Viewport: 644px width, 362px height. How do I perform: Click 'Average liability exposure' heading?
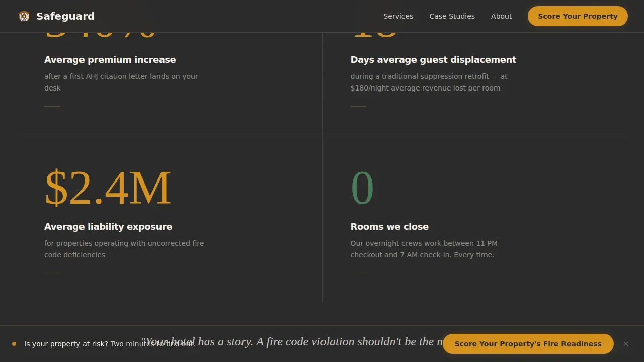tap(108, 227)
